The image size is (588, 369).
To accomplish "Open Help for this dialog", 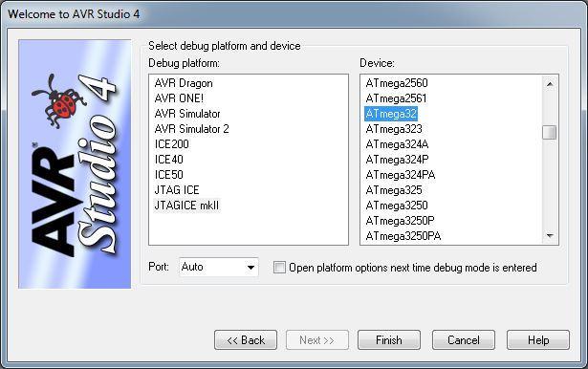I will click(538, 340).
